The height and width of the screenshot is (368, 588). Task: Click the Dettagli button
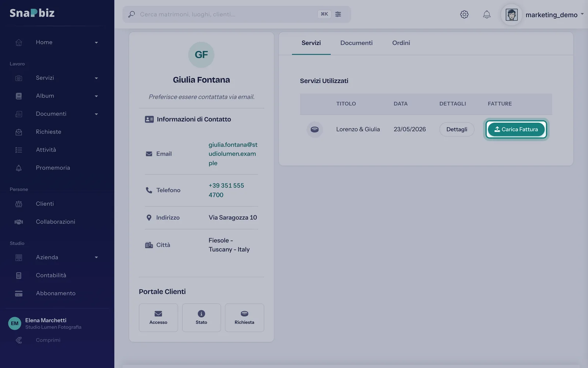(x=457, y=129)
